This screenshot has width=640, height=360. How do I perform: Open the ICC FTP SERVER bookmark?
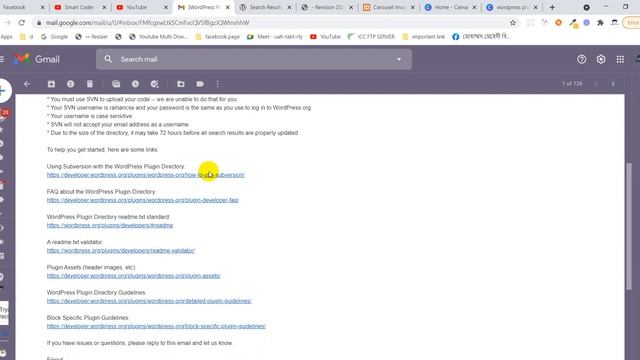371,37
